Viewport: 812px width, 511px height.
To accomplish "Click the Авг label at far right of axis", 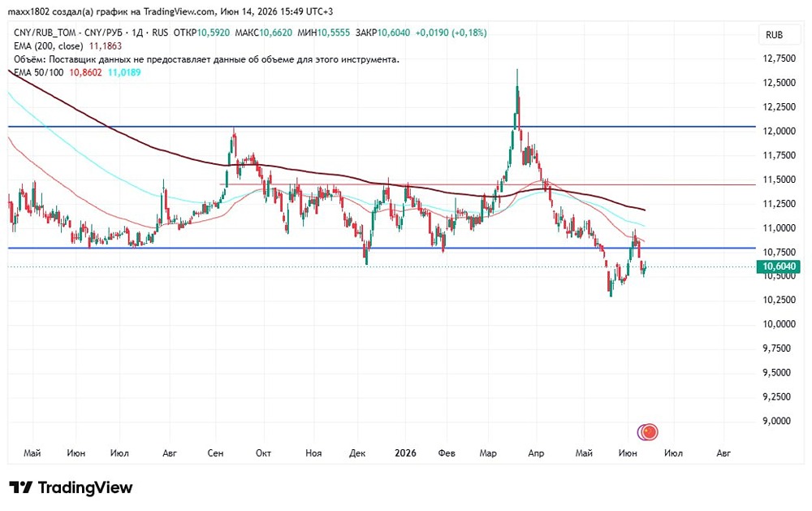I will [x=723, y=453].
